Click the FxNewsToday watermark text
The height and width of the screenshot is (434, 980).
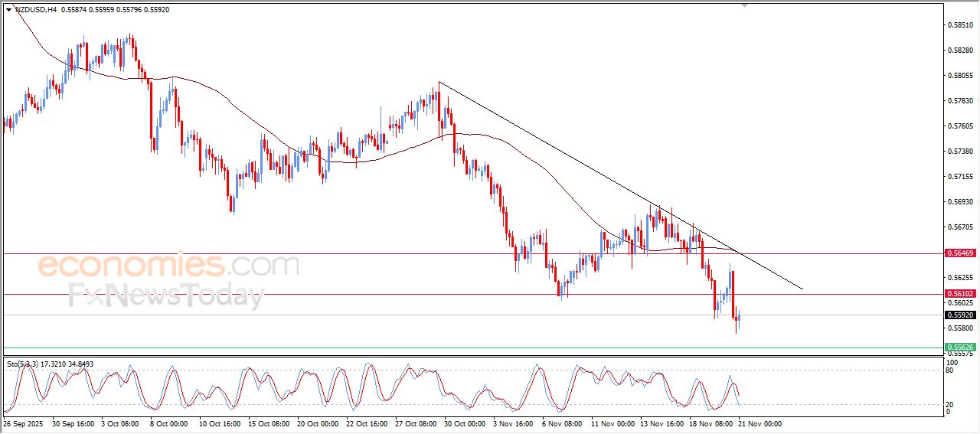tap(166, 295)
